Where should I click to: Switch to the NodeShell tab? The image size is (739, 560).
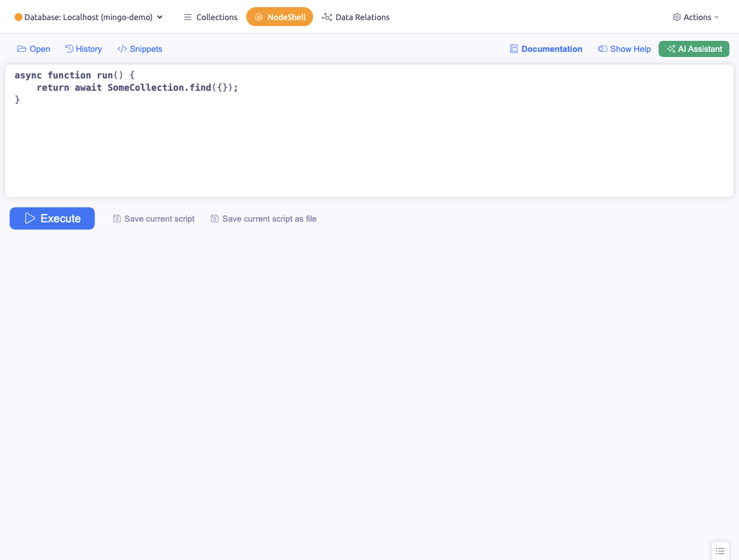pyautogui.click(x=279, y=17)
